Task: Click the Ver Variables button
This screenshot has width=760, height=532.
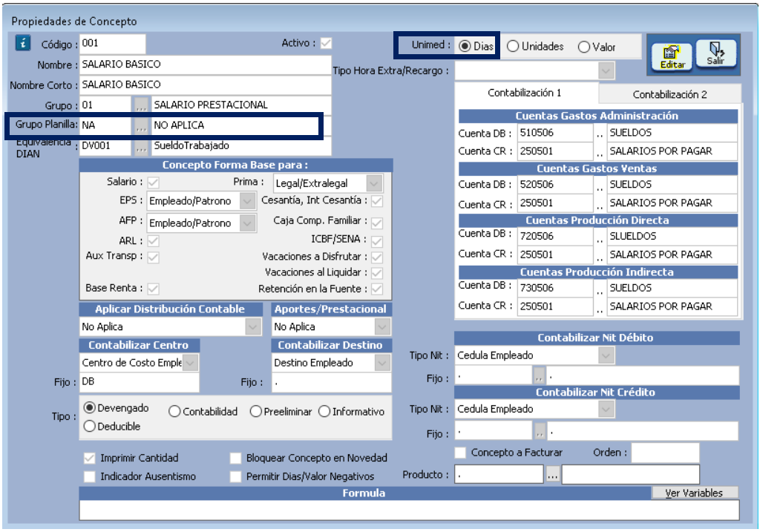Action: (x=694, y=493)
